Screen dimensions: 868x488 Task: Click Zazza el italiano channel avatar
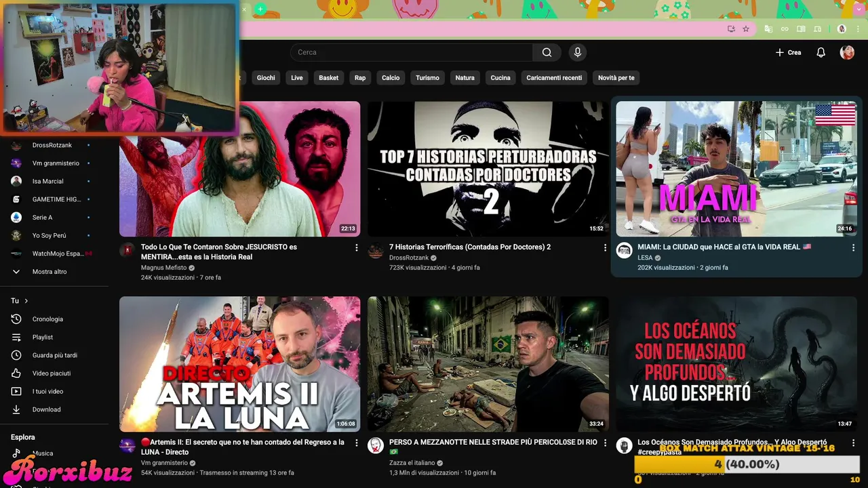pyautogui.click(x=376, y=445)
